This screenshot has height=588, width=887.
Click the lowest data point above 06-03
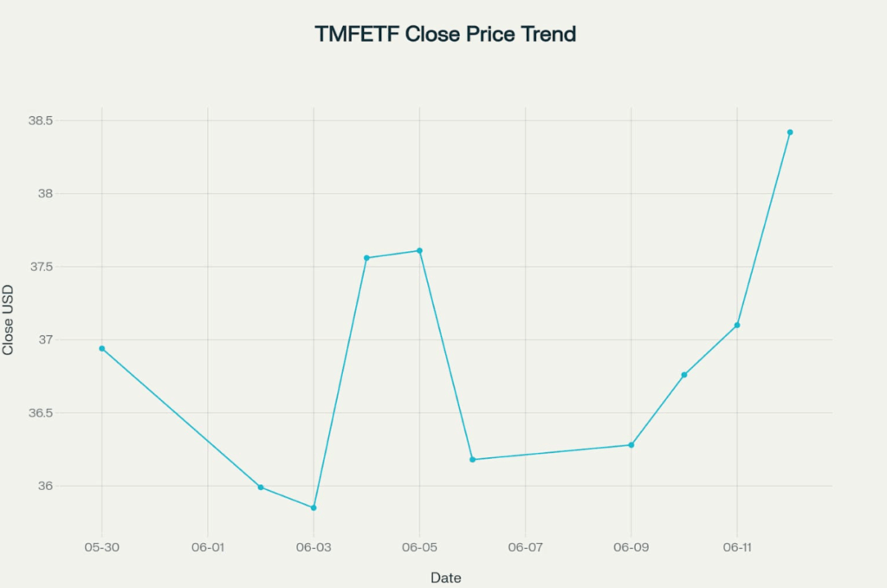(x=314, y=507)
